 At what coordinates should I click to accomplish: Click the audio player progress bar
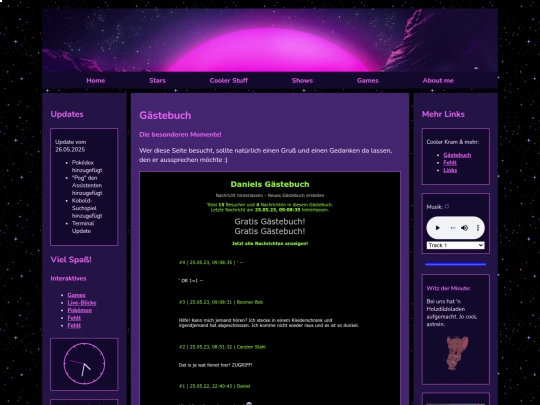tap(453, 228)
